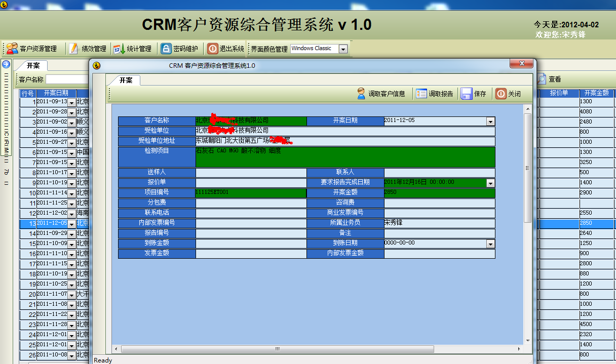Click the horizontal scrollbar under the form
616x364 pixels.
point(277,349)
